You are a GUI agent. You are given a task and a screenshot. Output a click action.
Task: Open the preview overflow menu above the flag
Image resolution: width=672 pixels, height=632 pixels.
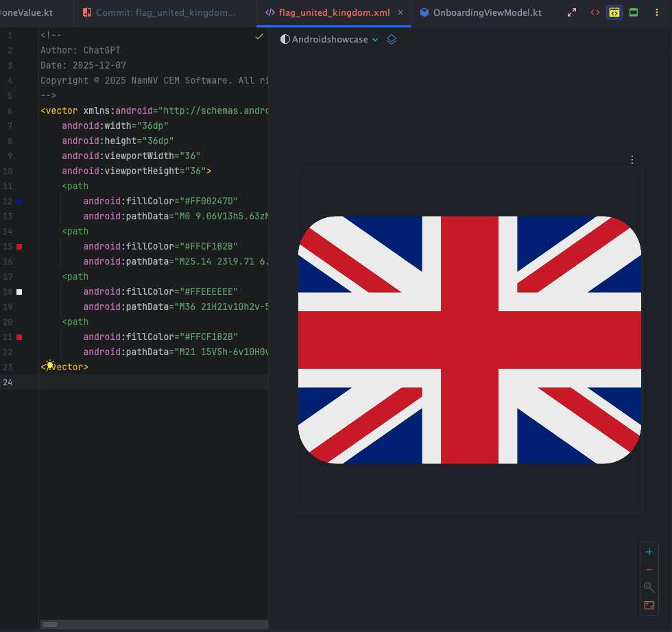point(632,159)
